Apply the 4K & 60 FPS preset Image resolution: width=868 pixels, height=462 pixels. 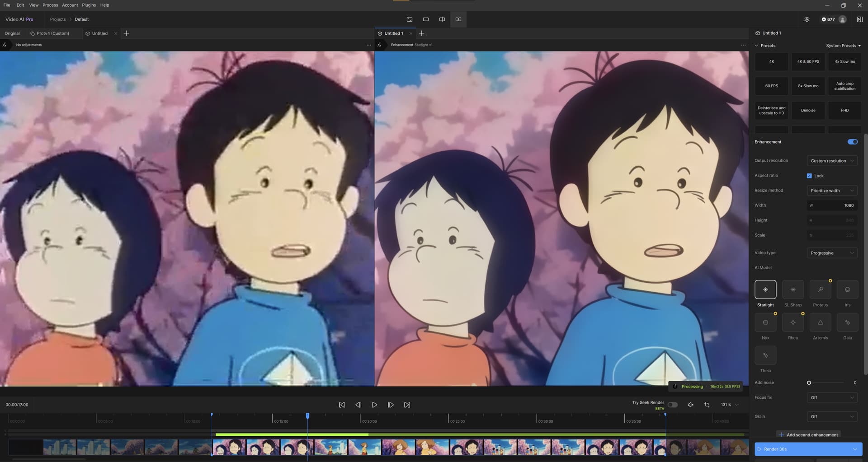tap(808, 61)
